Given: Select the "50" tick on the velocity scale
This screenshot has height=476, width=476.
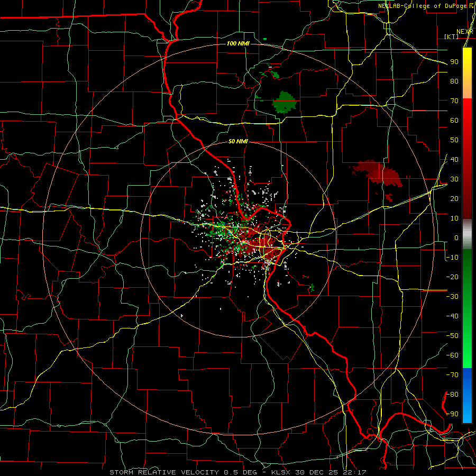Looking at the screenshot, I should pyautogui.click(x=454, y=140).
